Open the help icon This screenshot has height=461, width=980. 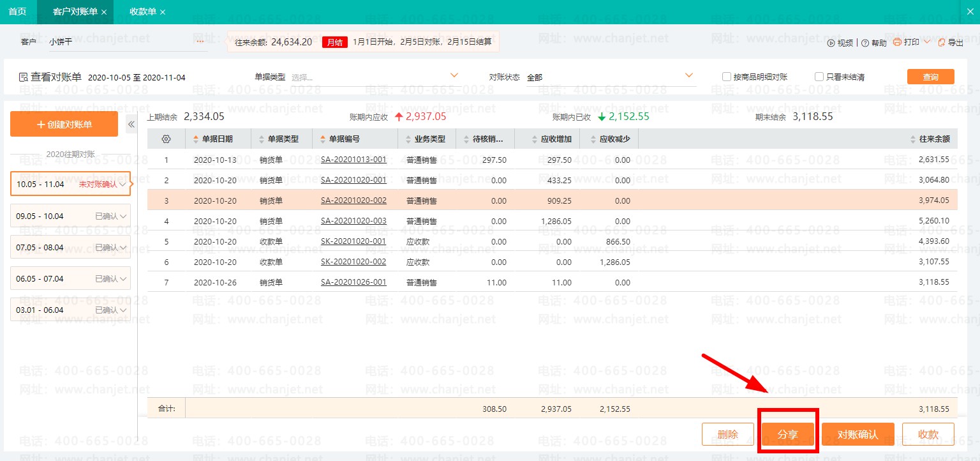(x=865, y=43)
